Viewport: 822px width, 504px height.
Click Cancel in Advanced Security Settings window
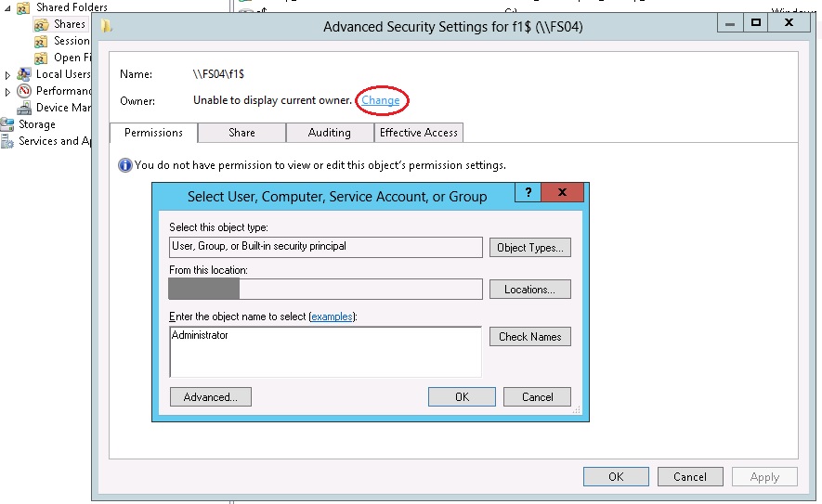690,476
